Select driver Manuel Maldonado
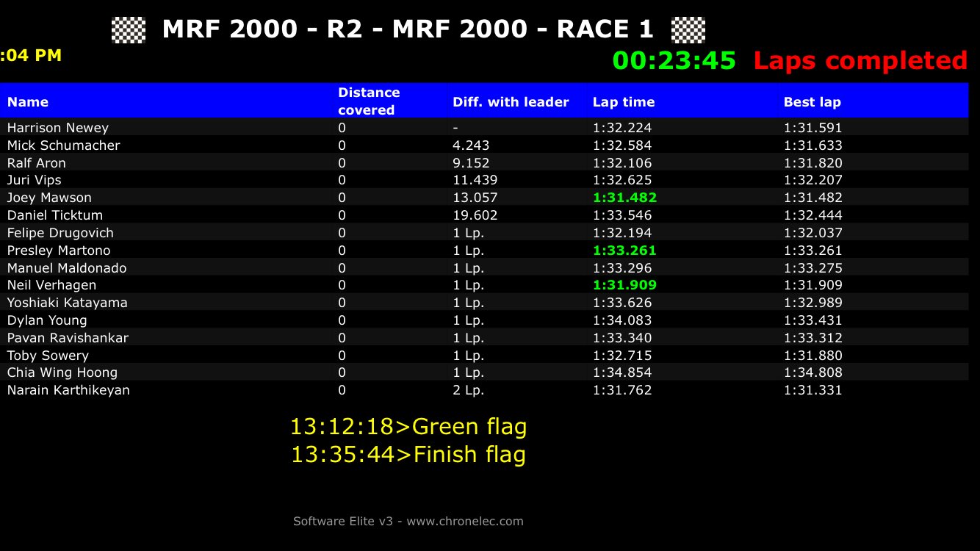This screenshot has width=980, height=551. point(67,268)
